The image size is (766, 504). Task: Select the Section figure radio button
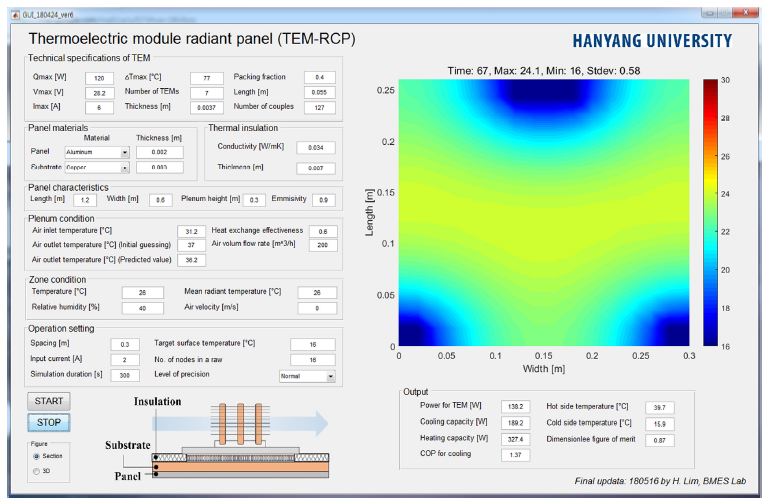pyautogui.click(x=38, y=455)
